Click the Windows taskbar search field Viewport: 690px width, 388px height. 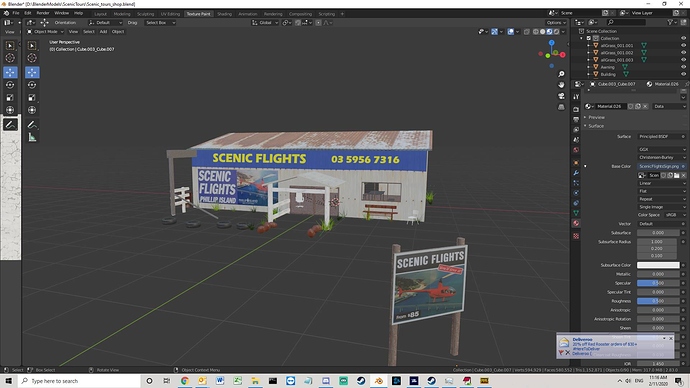coord(79,381)
